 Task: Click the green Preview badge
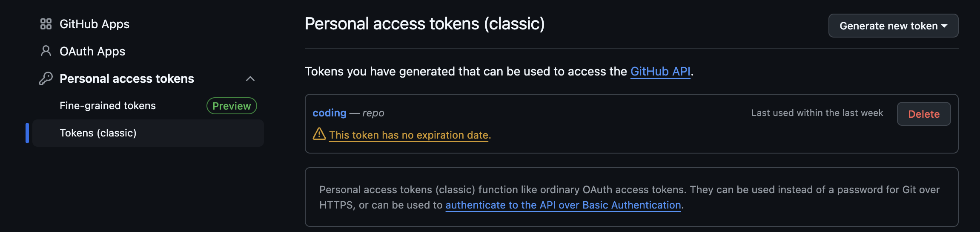click(x=232, y=106)
